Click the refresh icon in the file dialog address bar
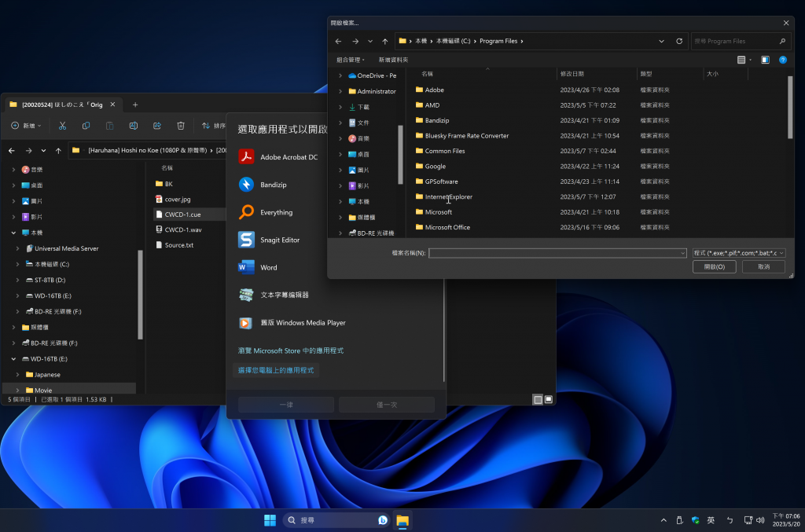Image resolution: width=805 pixels, height=532 pixels. point(680,41)
